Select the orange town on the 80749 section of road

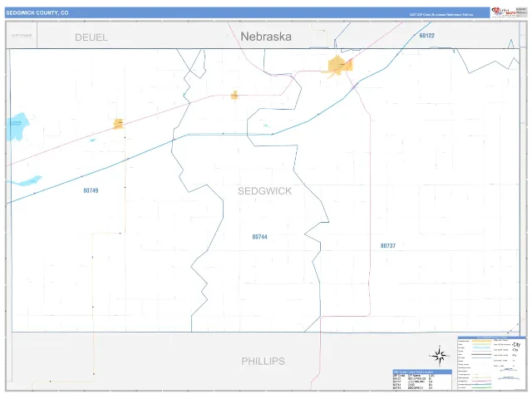118,124
